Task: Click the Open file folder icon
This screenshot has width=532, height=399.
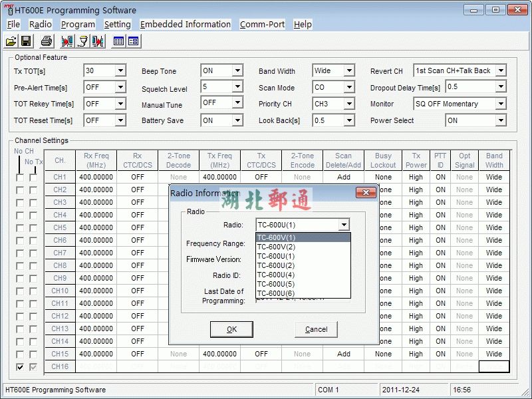Action: pyautogui.click(x=11, y=41)
